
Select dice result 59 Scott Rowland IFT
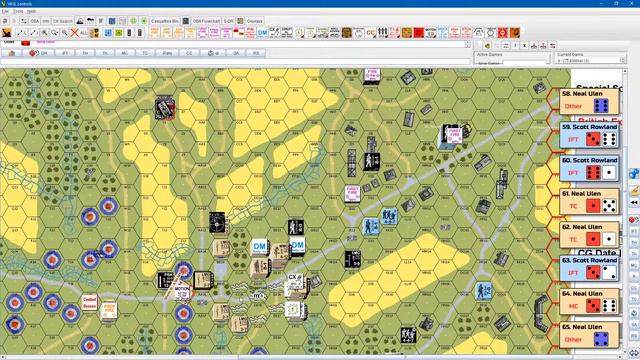coord(589,135)
